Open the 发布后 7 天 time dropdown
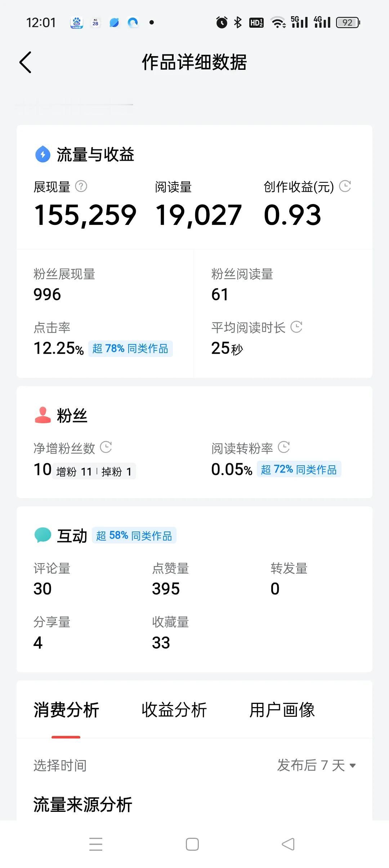This screenshot has height=868, width=389. pos(317,765)
